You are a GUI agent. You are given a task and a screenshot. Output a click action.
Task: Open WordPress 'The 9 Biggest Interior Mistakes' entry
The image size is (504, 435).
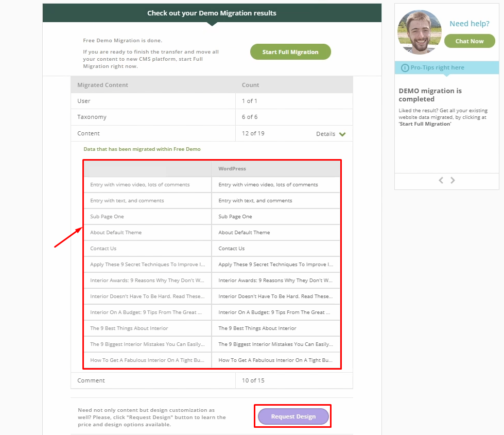pyautogui.click(x=275, y=344)
